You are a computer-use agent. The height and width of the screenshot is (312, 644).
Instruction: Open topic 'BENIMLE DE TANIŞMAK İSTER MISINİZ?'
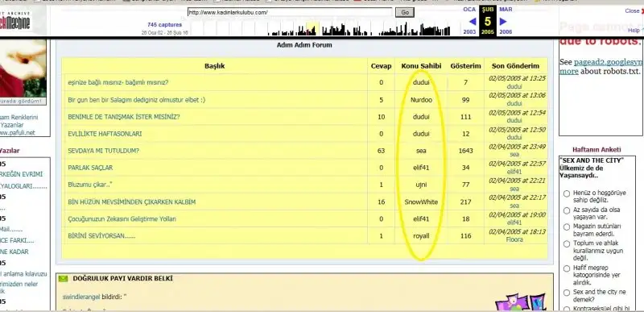(x=124, y=117)
